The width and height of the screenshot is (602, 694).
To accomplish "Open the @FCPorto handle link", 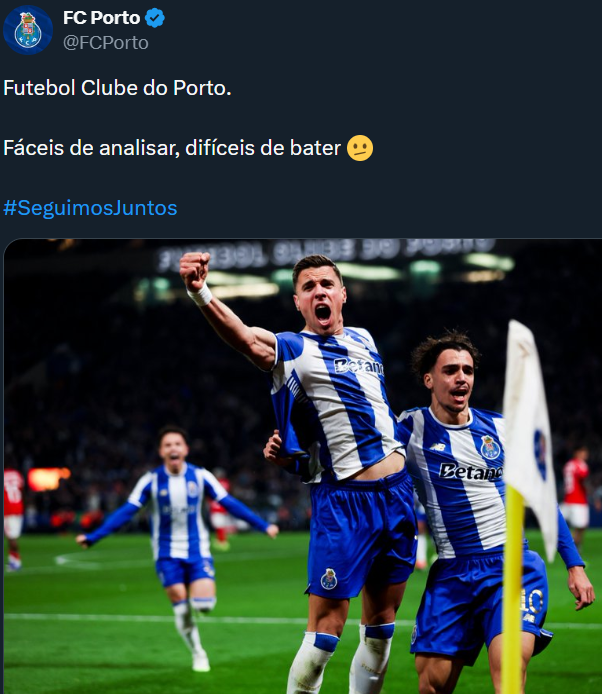I will 105,42.
